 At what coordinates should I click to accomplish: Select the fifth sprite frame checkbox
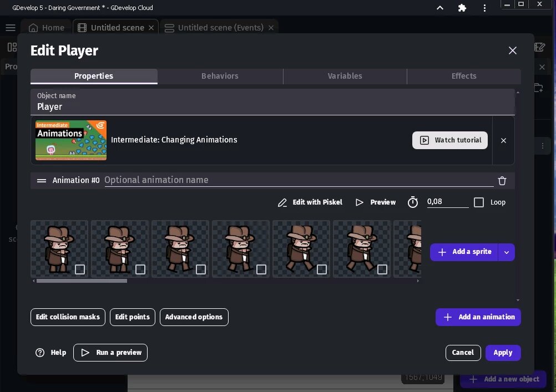pyautogui.click(x=322, y=269)
